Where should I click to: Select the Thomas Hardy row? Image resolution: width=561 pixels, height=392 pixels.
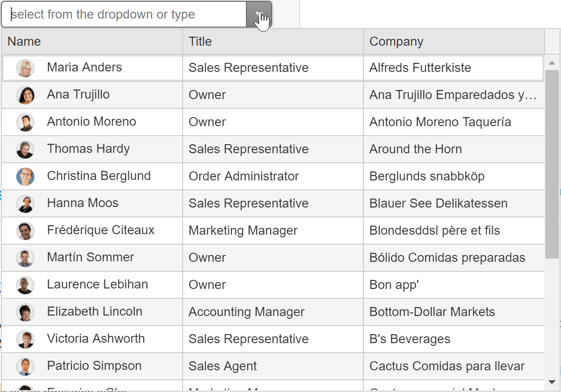273,149
